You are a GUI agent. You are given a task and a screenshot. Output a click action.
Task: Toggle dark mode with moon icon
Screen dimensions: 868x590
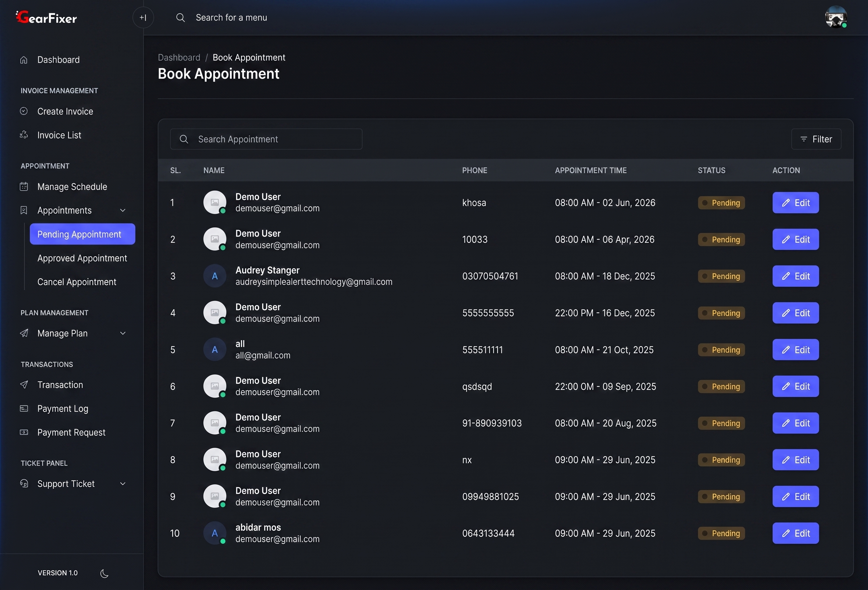(105, 573)
